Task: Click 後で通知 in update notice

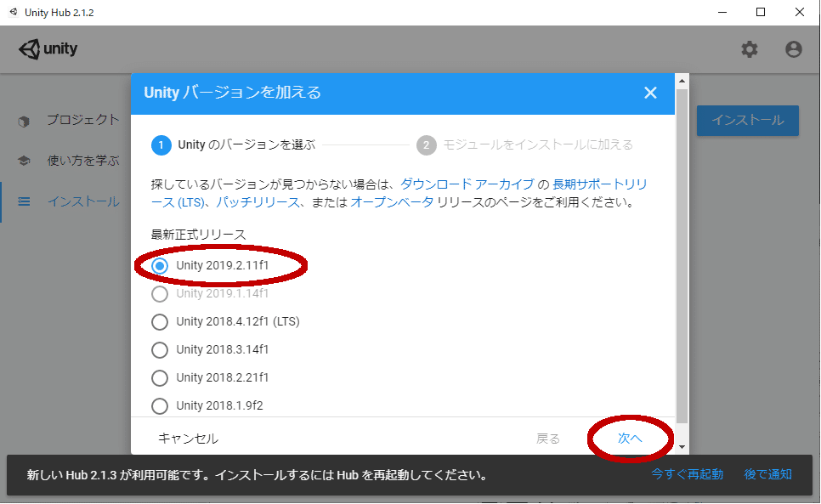Action: pyautogui.click(x=767, y=474)
